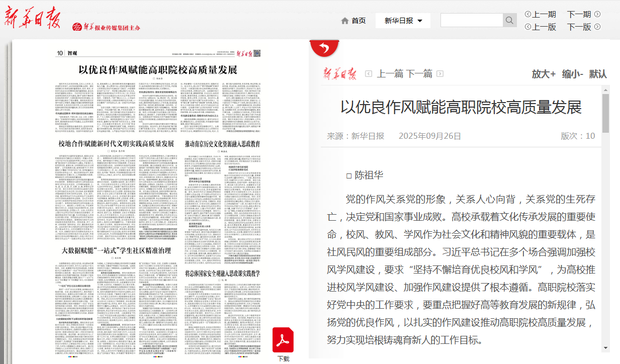Click the 上一篇 previous article arrow icon
620x364 pixels.
coord(369,74)
